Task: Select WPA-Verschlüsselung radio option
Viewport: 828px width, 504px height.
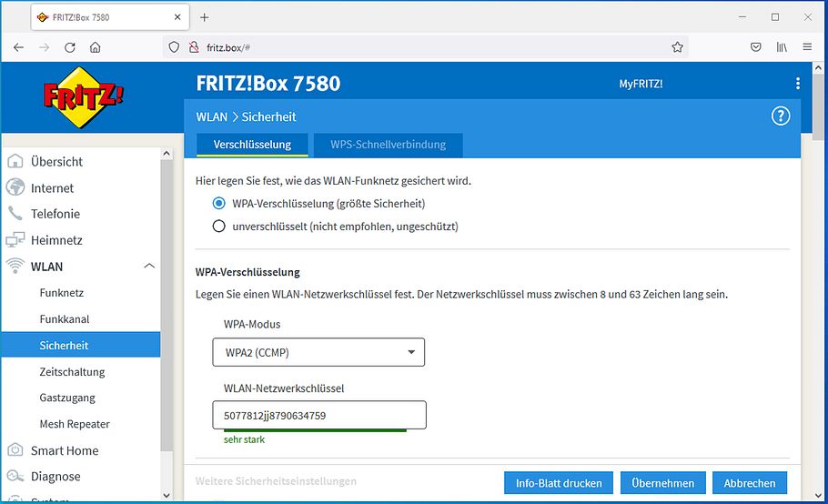Action: [218, 204]
